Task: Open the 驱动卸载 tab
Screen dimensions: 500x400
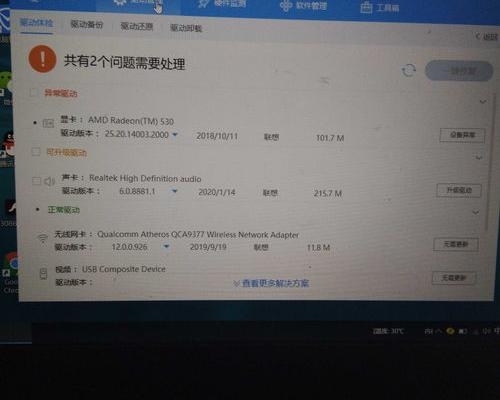Action: (186, 28)
